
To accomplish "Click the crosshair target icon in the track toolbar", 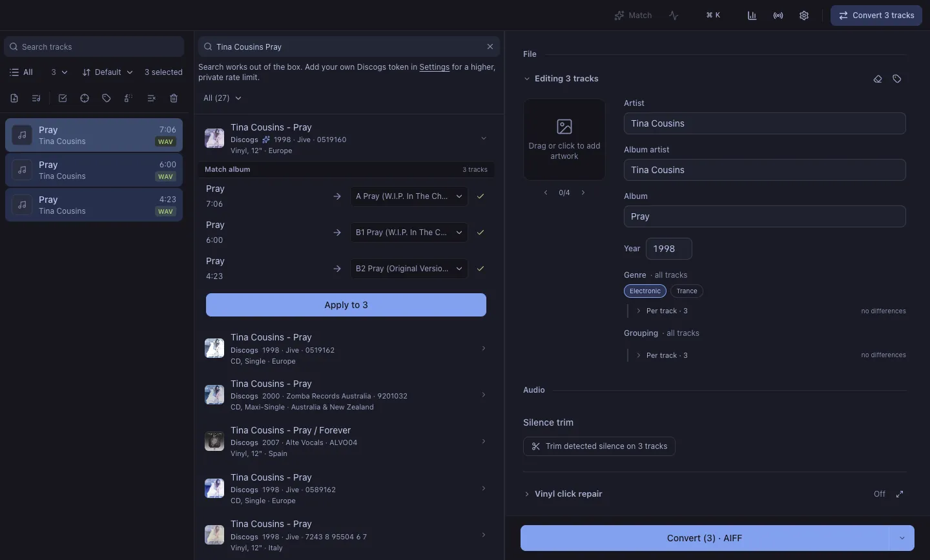I will pyautogui.click(x=85, y=98).
